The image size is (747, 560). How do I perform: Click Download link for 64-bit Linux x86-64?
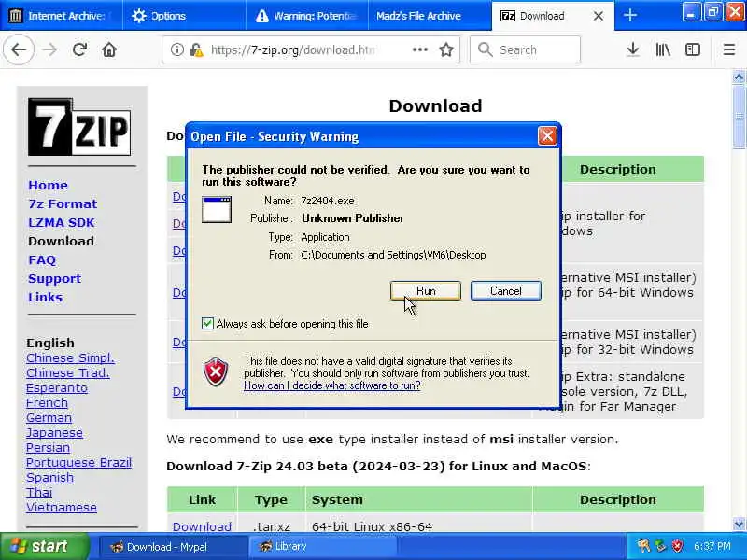click(202, 526)
